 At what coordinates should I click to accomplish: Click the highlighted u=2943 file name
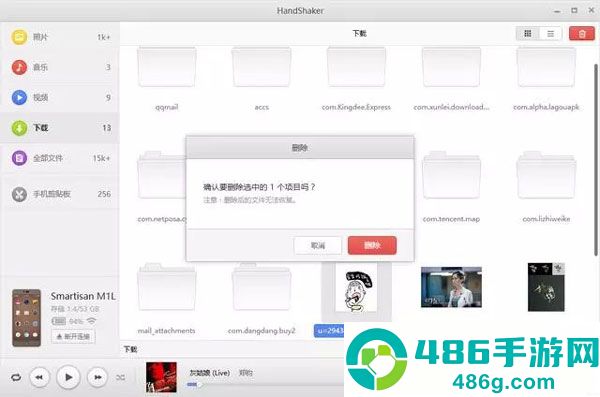click(x=329, y=331)
